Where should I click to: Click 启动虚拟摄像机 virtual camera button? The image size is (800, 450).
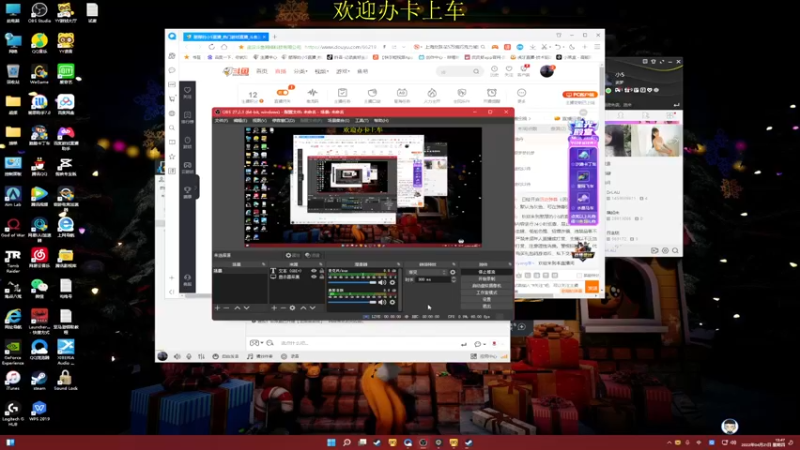tap(487, 286)
